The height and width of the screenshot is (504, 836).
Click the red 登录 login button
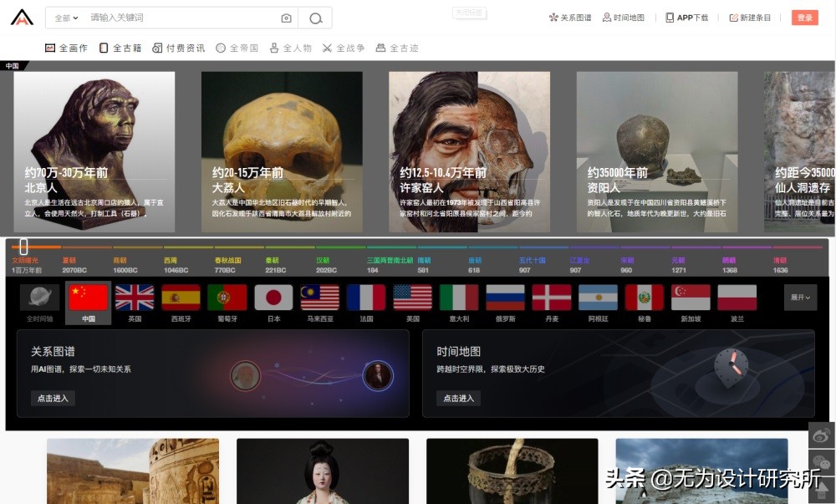pos(804,17)
